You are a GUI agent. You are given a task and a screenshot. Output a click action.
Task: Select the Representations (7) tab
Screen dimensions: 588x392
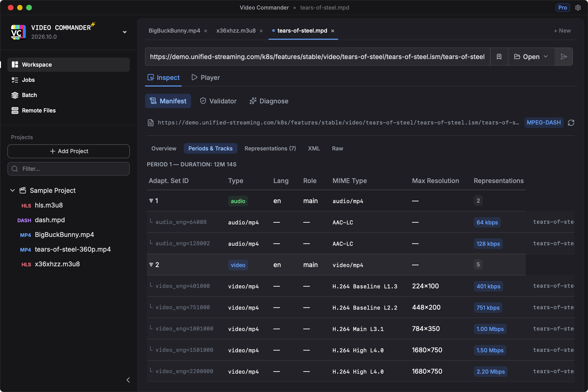(x=270, y=148)
